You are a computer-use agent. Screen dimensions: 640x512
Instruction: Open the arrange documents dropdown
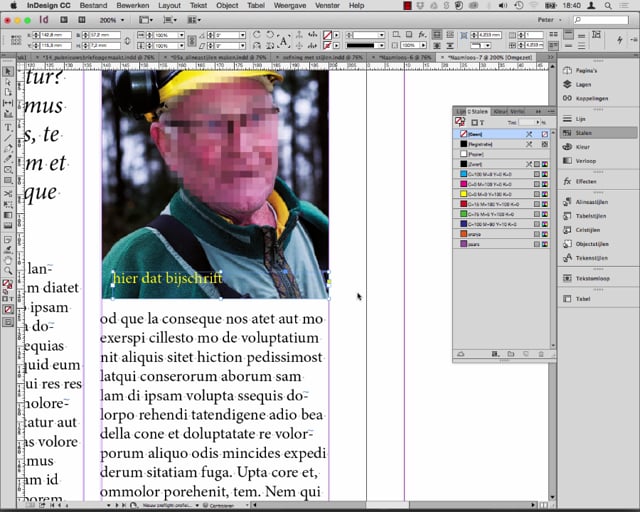(194, 20)
